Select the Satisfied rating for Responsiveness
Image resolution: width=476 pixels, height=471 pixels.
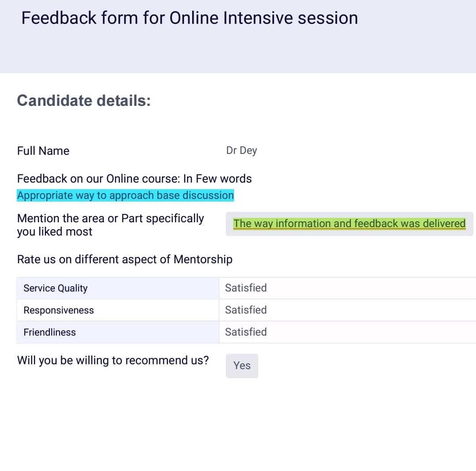[x=246, y=310]
